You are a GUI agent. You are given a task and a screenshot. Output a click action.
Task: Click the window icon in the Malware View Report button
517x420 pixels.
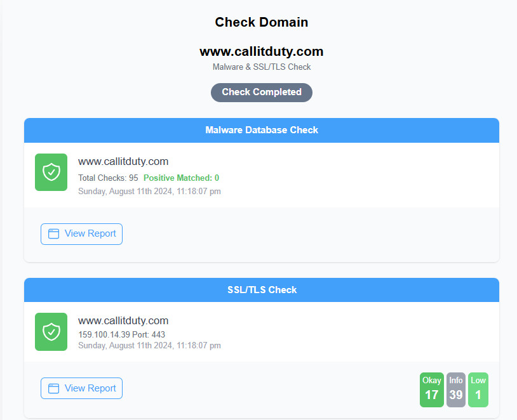coord(53,234)
